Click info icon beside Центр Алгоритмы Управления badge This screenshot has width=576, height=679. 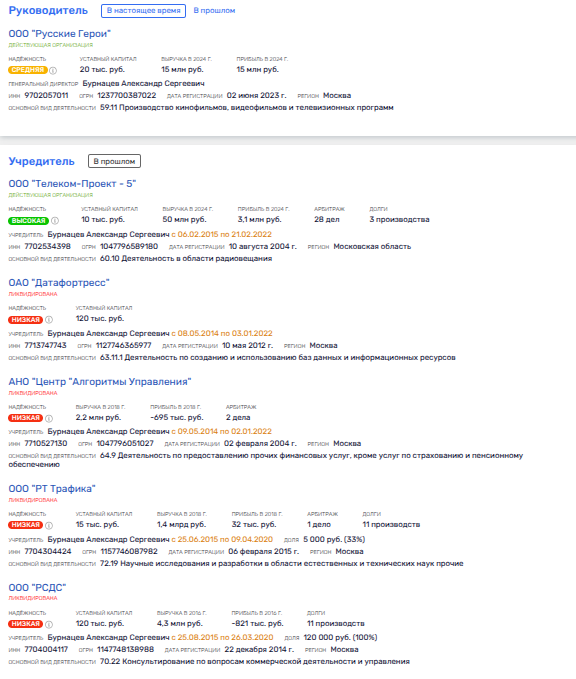[x=49, y=418]
